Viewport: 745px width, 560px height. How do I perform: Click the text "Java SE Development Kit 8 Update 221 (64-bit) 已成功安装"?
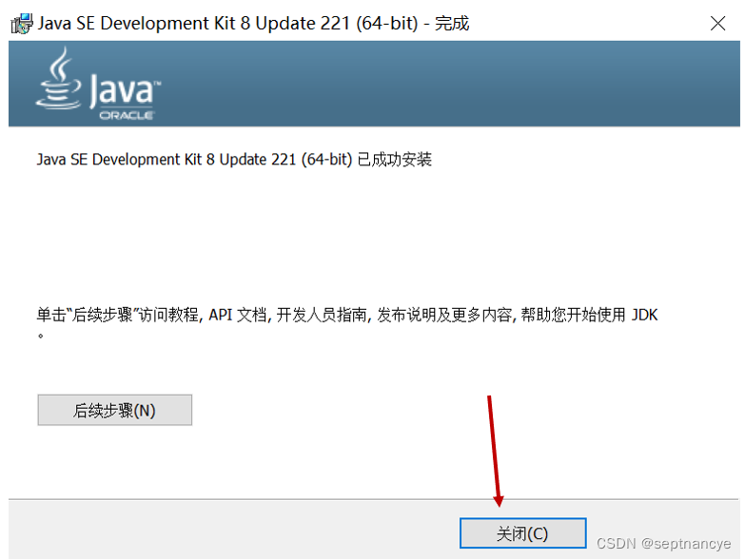pos(234,160)
